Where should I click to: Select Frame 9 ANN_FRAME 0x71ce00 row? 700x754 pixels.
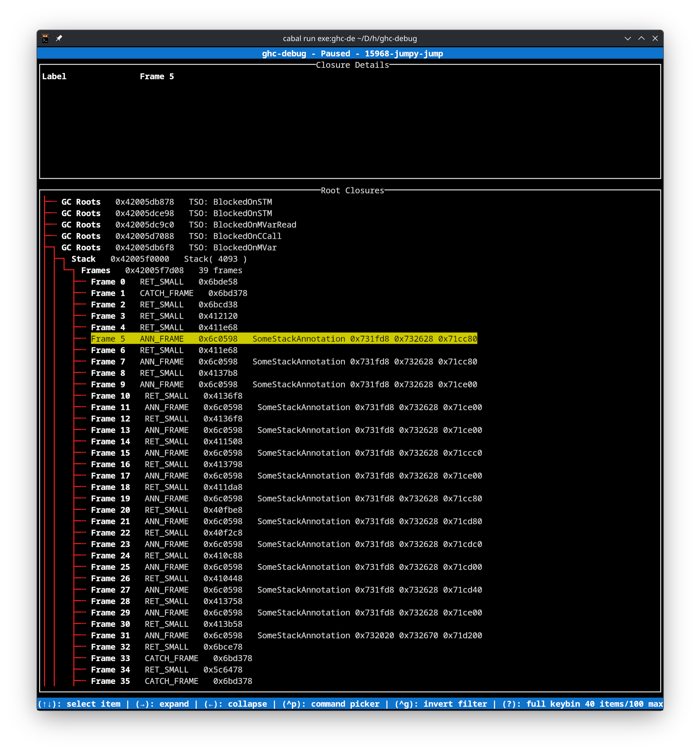284,384
